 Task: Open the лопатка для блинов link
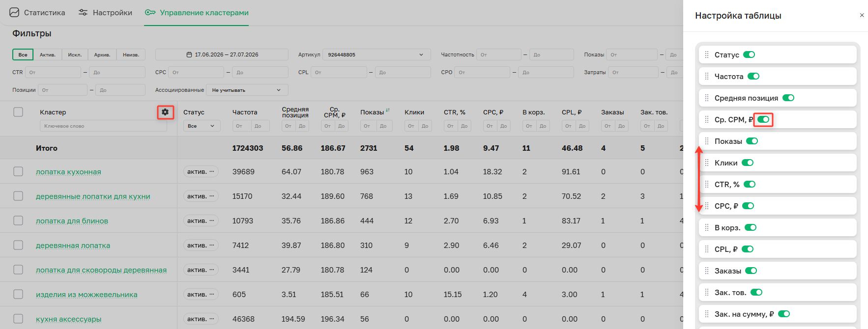coord(72,220)
